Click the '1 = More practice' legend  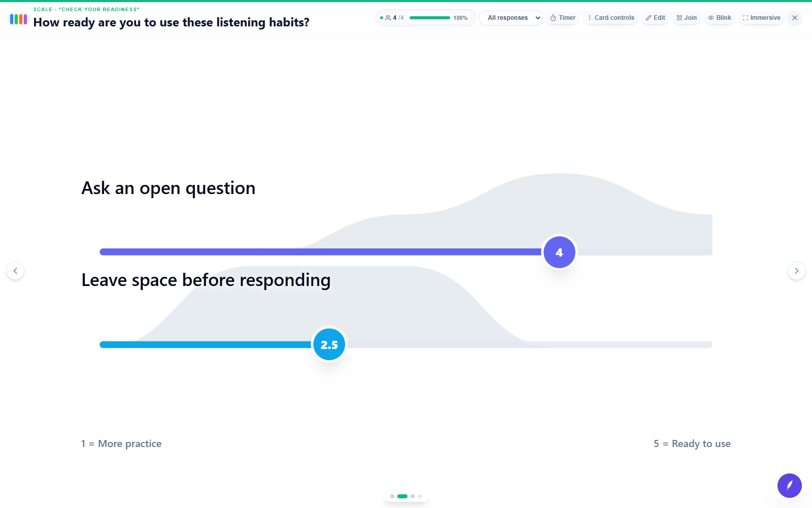(x=121, y=443)
